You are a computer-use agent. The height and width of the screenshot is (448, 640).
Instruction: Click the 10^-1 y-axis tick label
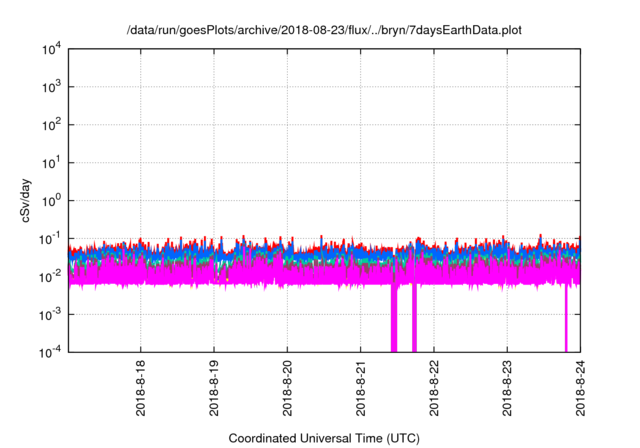[50, 239]
